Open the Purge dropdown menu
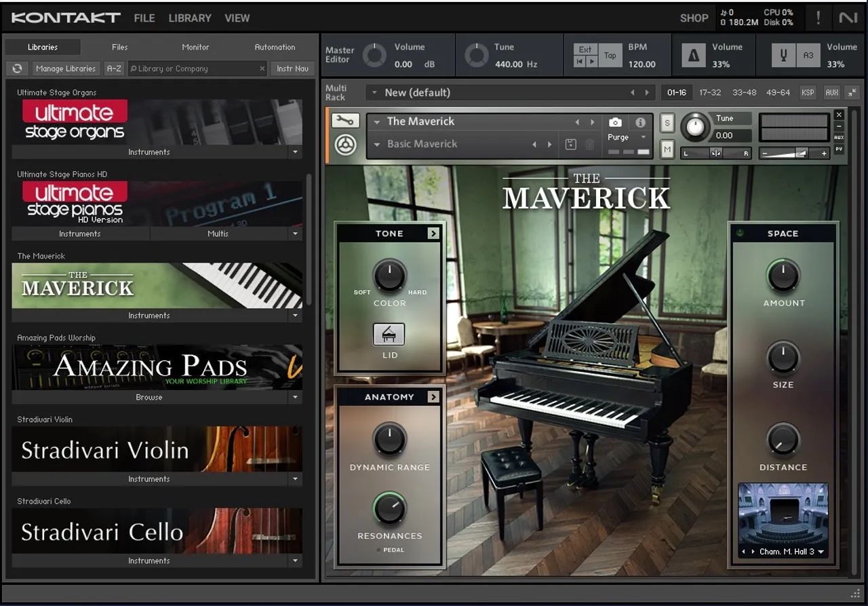 [x=644, y=137]
